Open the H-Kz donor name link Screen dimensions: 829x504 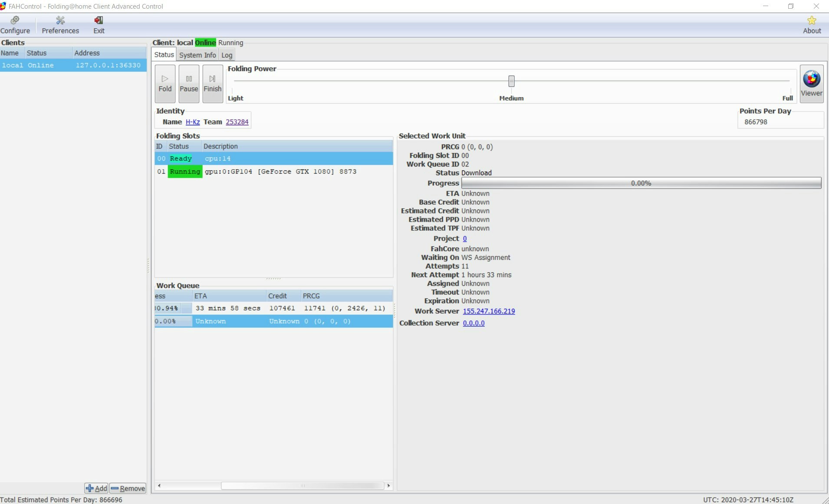pos(193,122)
